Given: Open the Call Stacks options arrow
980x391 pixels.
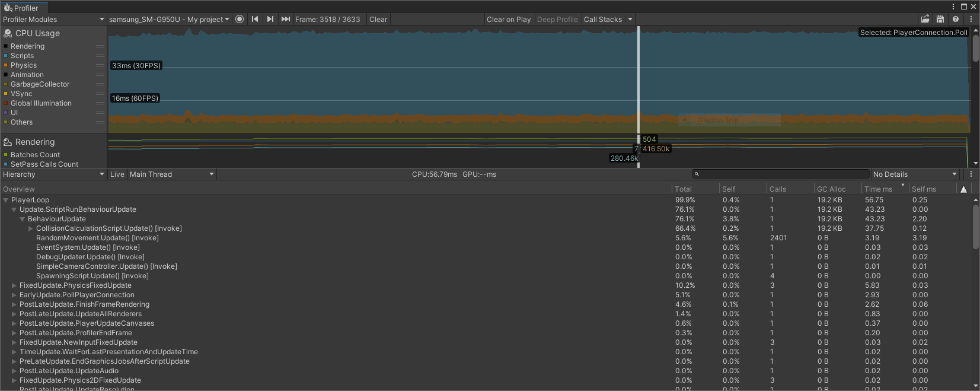Looking at the screenshot, I should (x=630, y=19).
